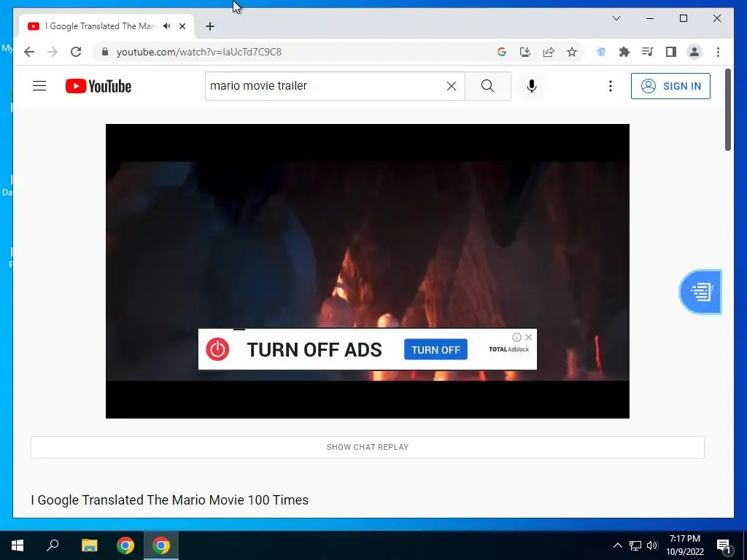Open a new browser tab
The height and width of the screenshot is (560, 747).
point(209,26)
